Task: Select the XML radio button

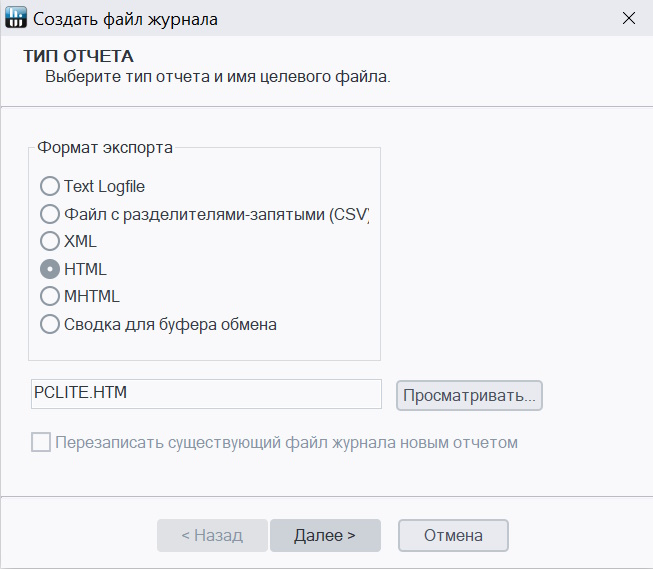Action: pos(49,241)
